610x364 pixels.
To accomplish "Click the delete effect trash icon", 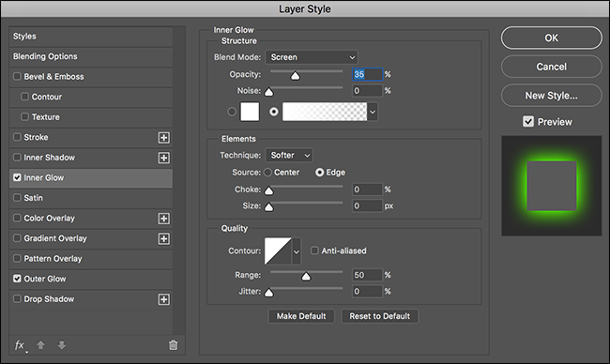I will [173, 345].
